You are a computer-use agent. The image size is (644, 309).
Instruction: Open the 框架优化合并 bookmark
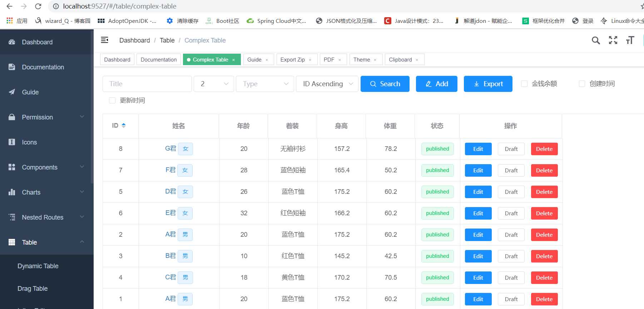click(543, 21)
